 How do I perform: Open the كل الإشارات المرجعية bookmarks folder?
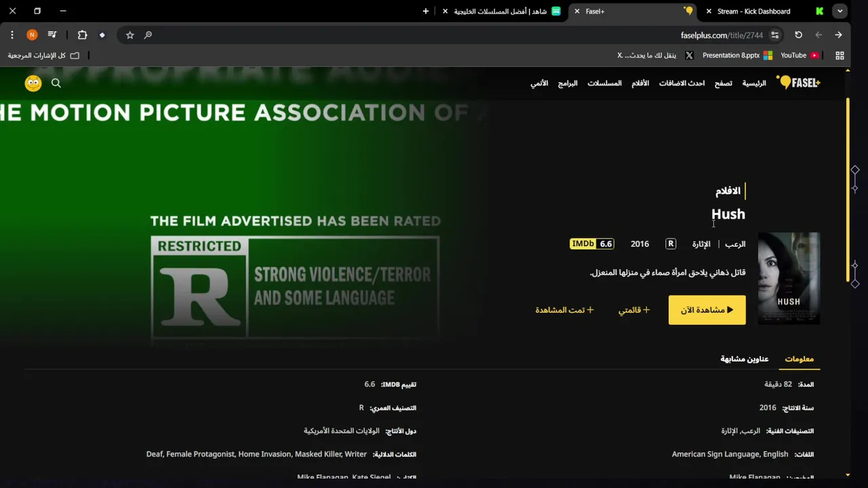pos(43,56)
